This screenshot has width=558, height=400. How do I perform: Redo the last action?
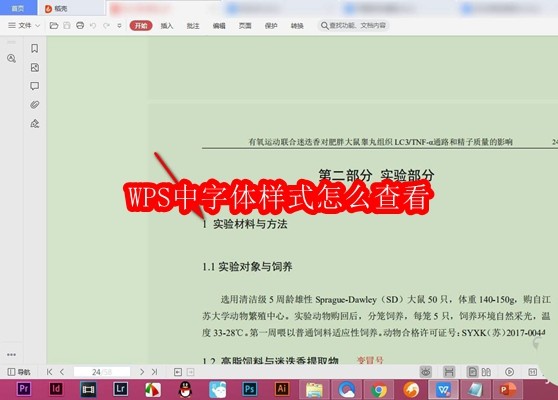(x=106, y=26)
